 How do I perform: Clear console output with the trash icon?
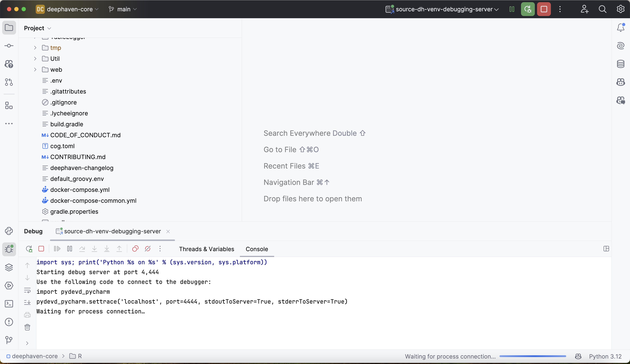(x=27, y=327)
